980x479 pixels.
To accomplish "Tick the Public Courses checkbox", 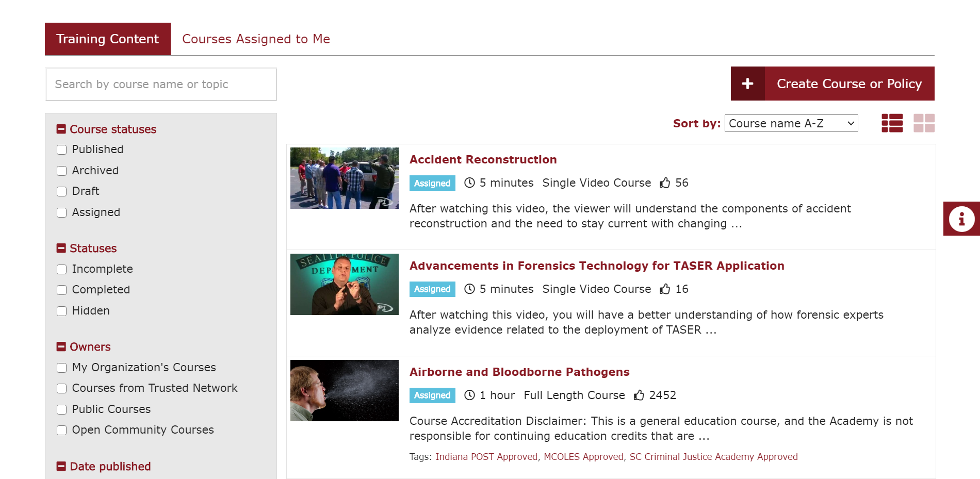I will (x=62, y=409).
